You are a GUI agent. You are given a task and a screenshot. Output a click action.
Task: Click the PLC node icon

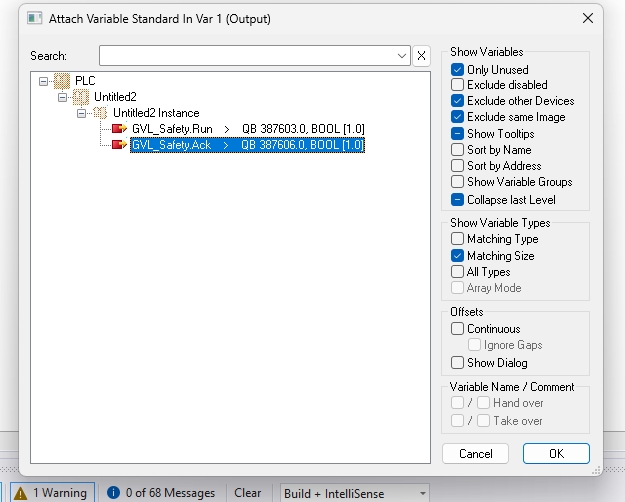tap(62, 81)
